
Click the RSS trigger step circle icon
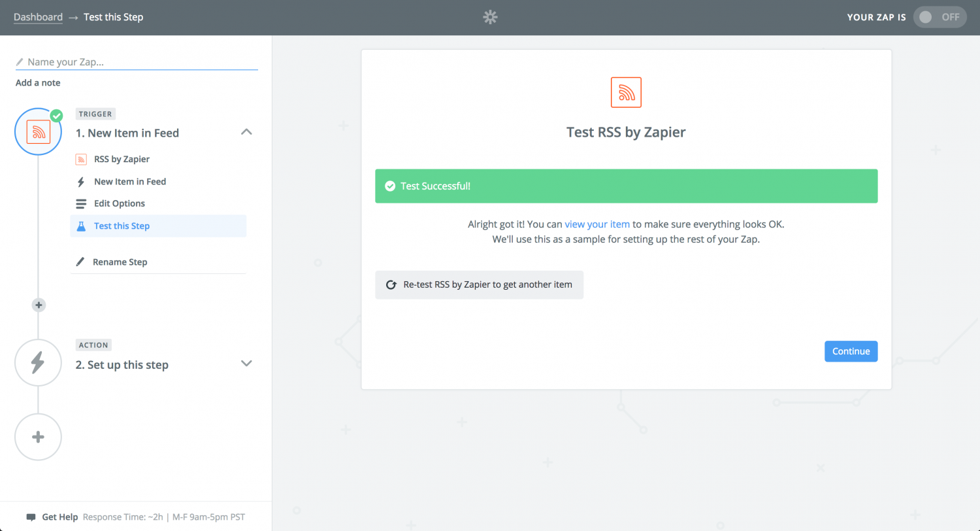click(x=38, y=131)
